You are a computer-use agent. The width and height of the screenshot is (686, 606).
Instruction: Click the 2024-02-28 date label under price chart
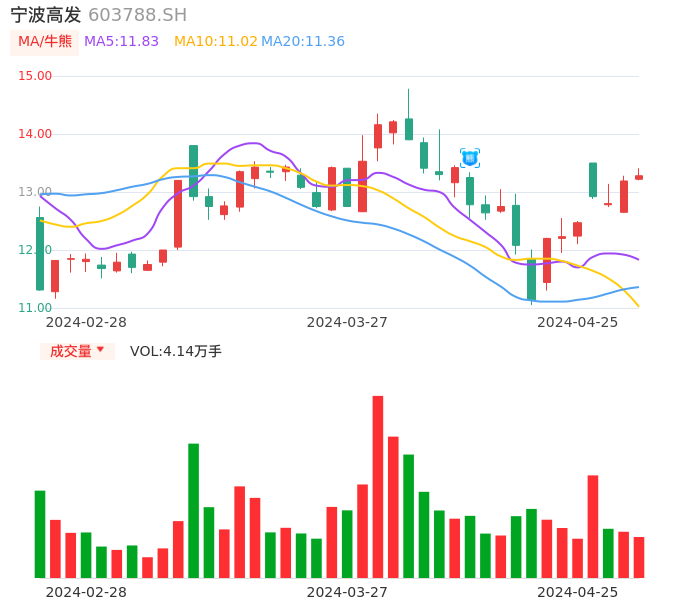pyautogui.click(x=86, y=322)
